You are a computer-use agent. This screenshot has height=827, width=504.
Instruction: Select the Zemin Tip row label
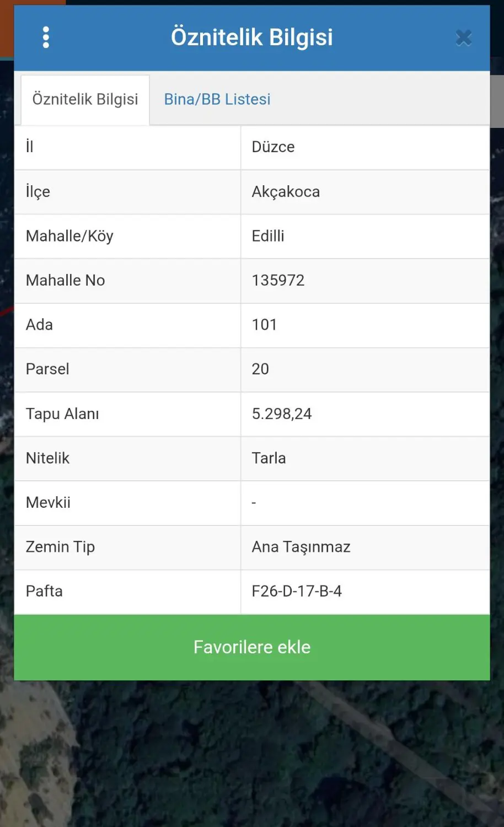(60, 547)
